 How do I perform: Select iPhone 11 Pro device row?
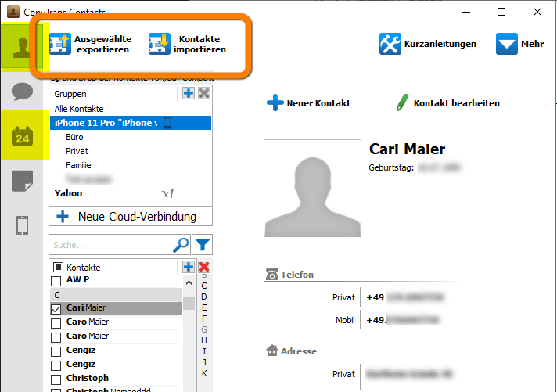point(131,123)
